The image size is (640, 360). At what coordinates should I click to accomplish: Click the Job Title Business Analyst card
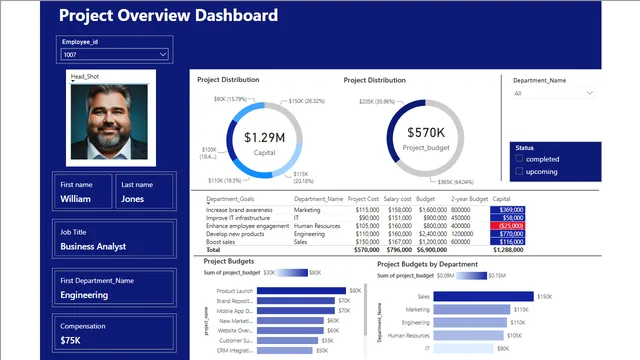(114, 239)
